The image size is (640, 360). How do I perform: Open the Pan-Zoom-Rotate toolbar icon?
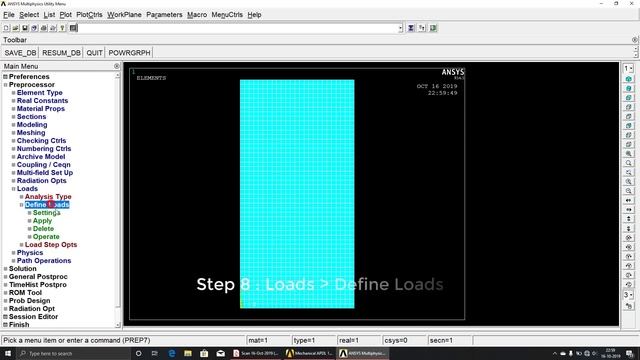34,28
